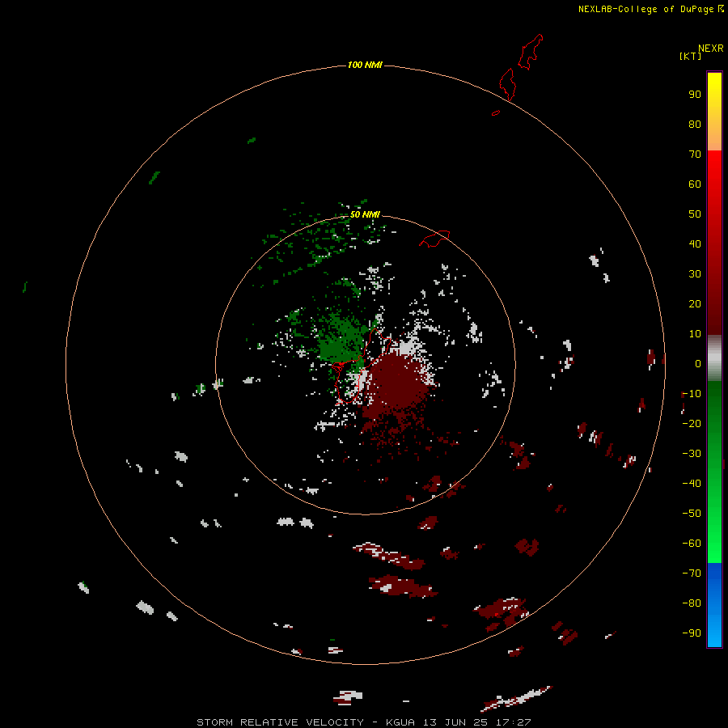Click the topmost red island outline
The height and width of the screenshot is (728, 728).
[x=530, y=52]
